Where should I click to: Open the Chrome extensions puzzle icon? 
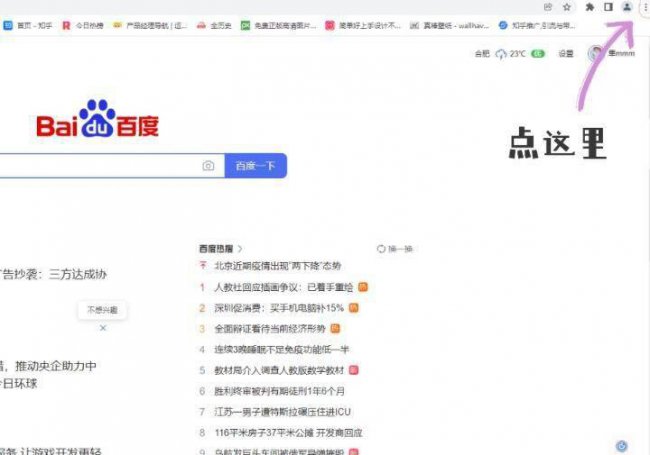(589, 7)
